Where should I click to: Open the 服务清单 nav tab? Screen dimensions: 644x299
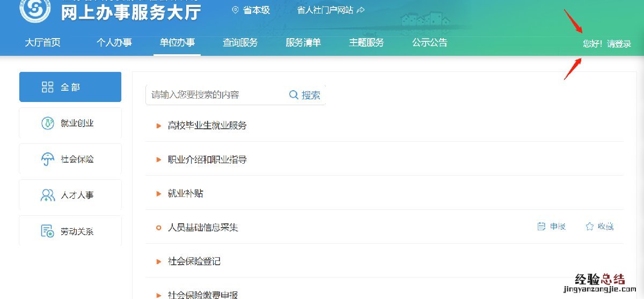(303, 43)
